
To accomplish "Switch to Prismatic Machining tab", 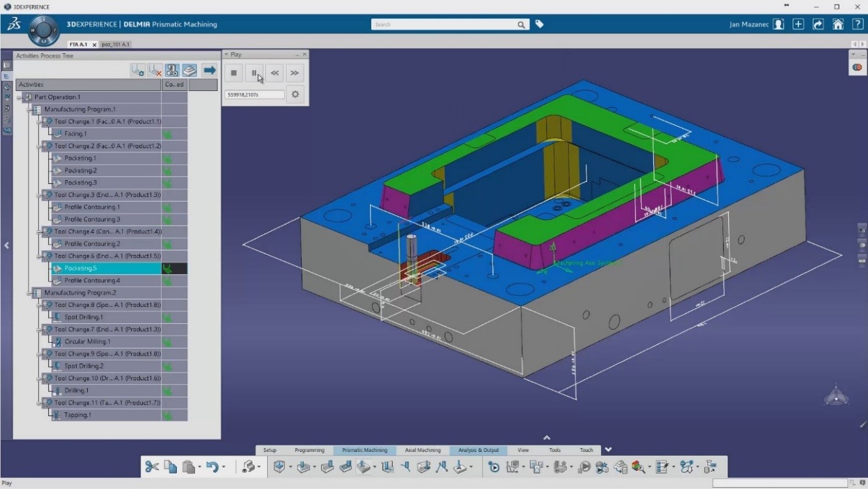I will pyautogui.click(x=365, y=450).
